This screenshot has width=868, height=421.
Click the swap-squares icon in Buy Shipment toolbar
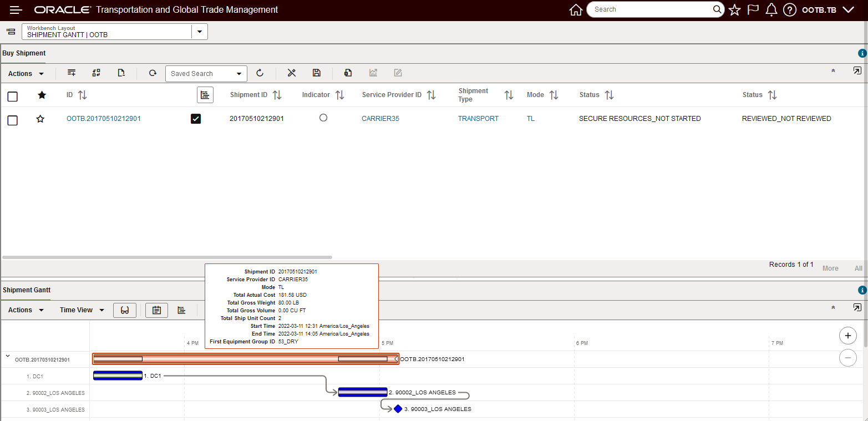[96, 73]
